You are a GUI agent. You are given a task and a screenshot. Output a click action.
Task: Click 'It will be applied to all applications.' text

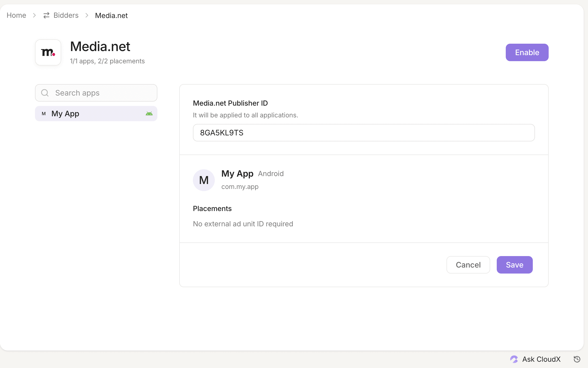pos(245,115)
